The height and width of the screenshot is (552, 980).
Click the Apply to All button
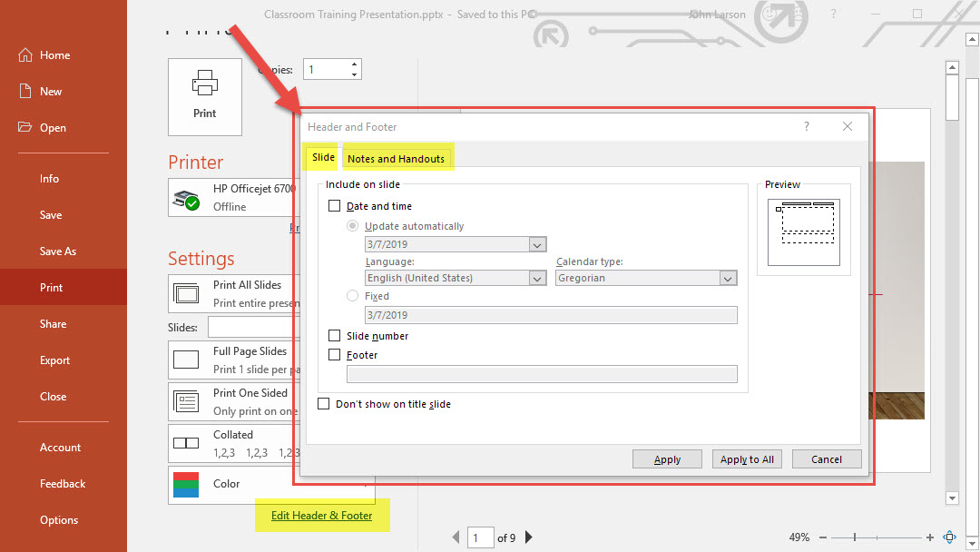(x=747, y=459)
